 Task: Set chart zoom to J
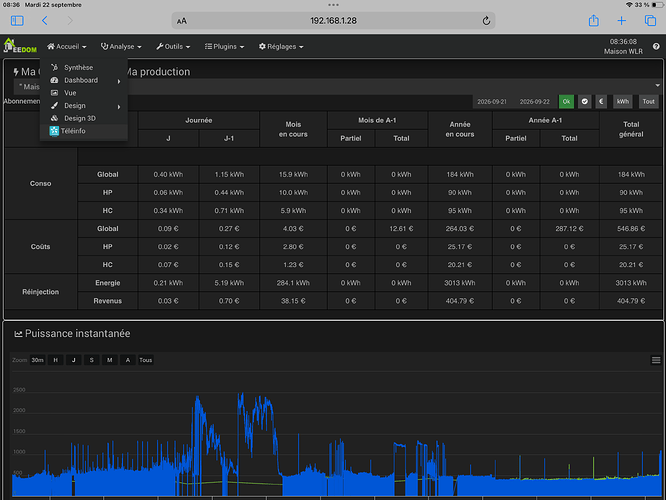point(73,360)
